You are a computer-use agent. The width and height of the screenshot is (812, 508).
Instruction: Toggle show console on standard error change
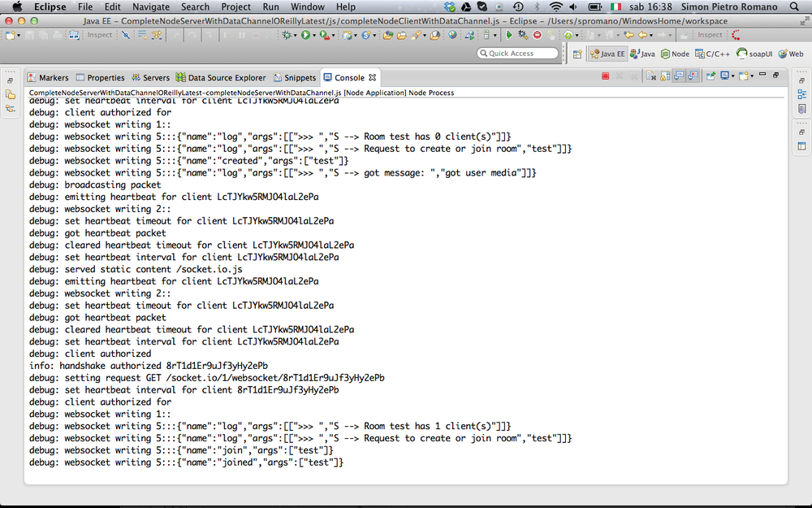[x=693, y=76]
